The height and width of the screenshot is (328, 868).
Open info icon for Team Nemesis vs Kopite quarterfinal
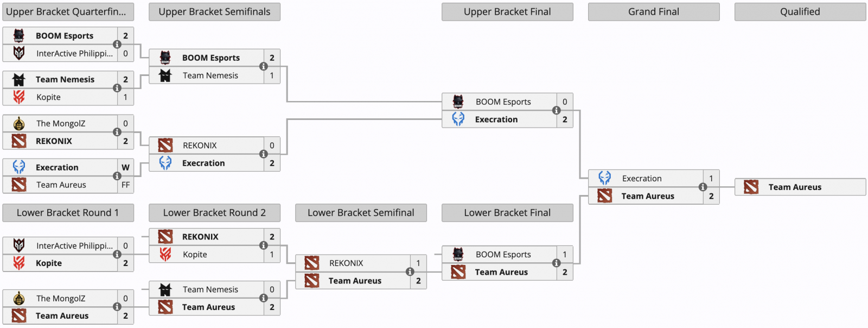(x=117, y=88)
